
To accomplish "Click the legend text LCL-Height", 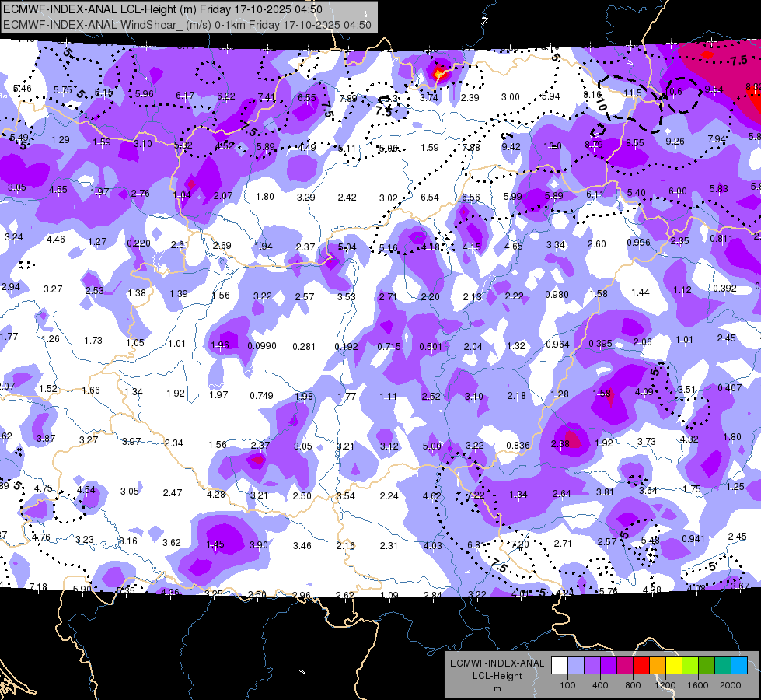I will pos(497,676).
